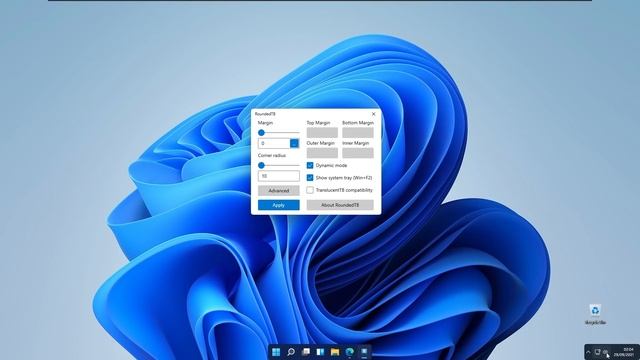Click the Margin slider handle
This screenshot has height=360, width=640.
click(261, 133)
